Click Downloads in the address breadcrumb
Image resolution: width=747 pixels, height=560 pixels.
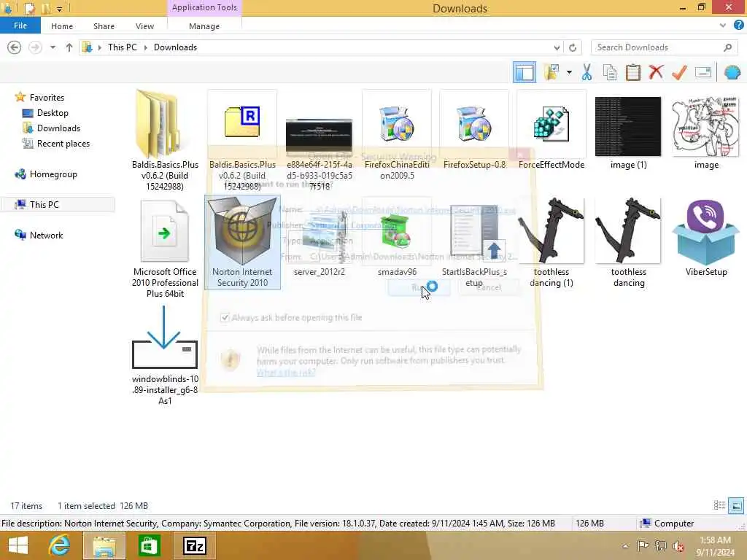(x=175, y=47)
